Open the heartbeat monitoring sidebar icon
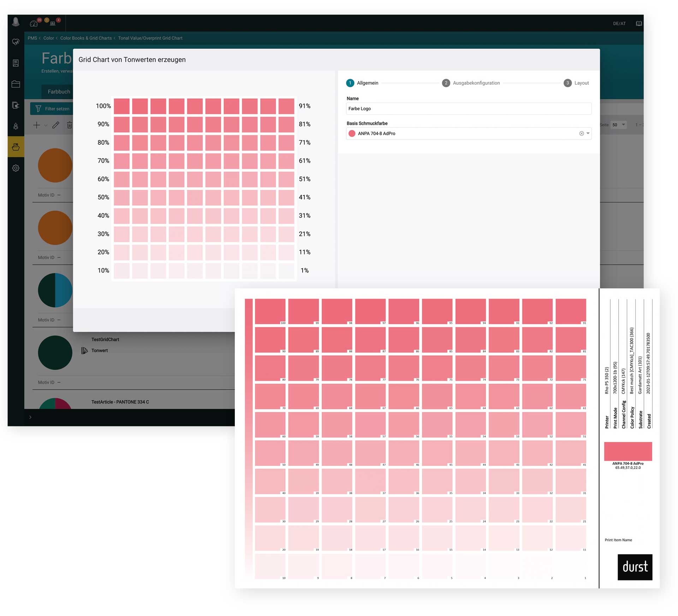678x616 pixels. click(16, 42)
